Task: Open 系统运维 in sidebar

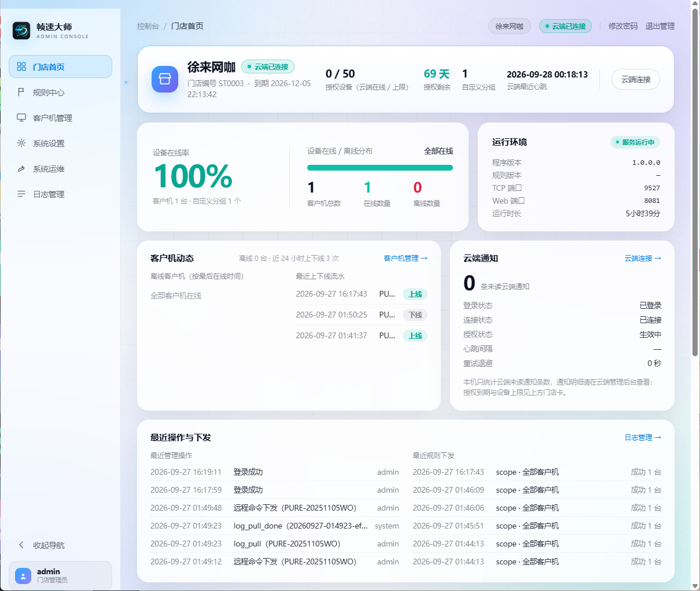Action: pyautogui.click(x=60, y=168)
